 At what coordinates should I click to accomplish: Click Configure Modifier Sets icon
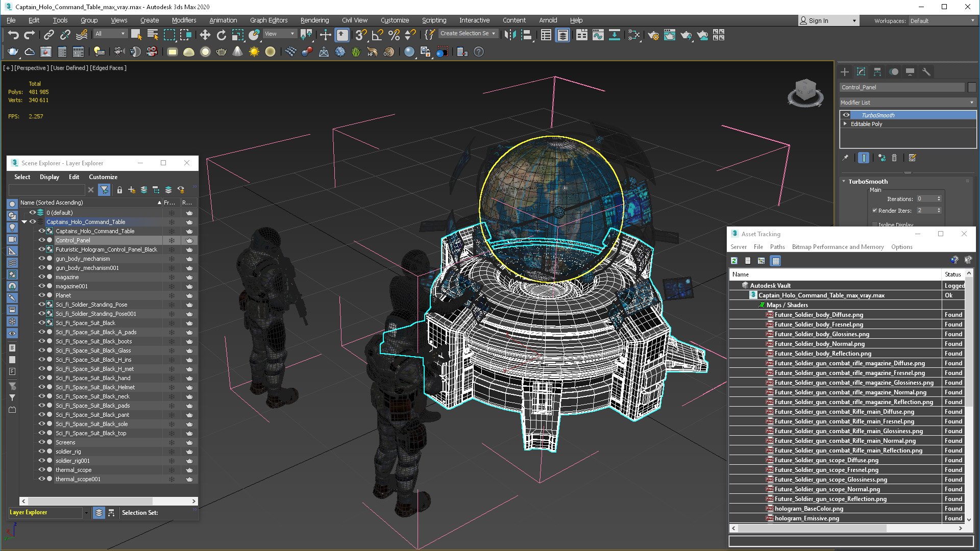click(x=913, y=158)
